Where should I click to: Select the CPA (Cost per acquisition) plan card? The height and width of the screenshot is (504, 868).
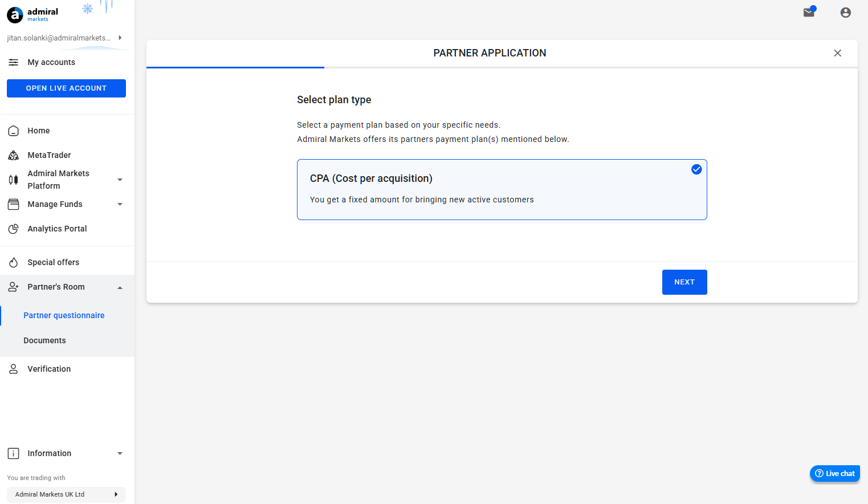point(502,189)
